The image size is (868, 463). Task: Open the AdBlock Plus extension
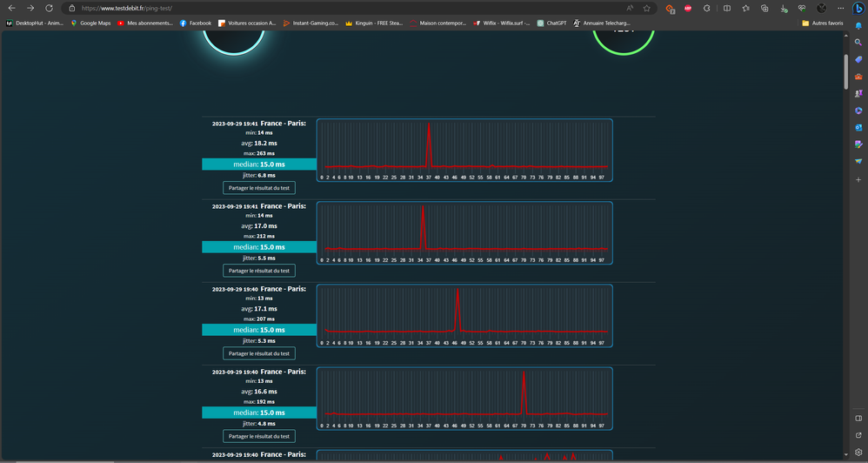tap(688, 8)
